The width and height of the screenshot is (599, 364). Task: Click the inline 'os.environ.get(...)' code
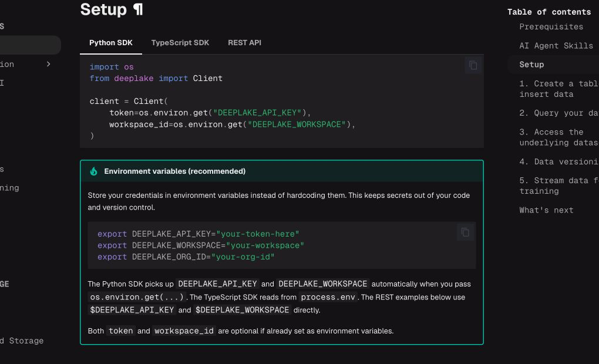137,297
